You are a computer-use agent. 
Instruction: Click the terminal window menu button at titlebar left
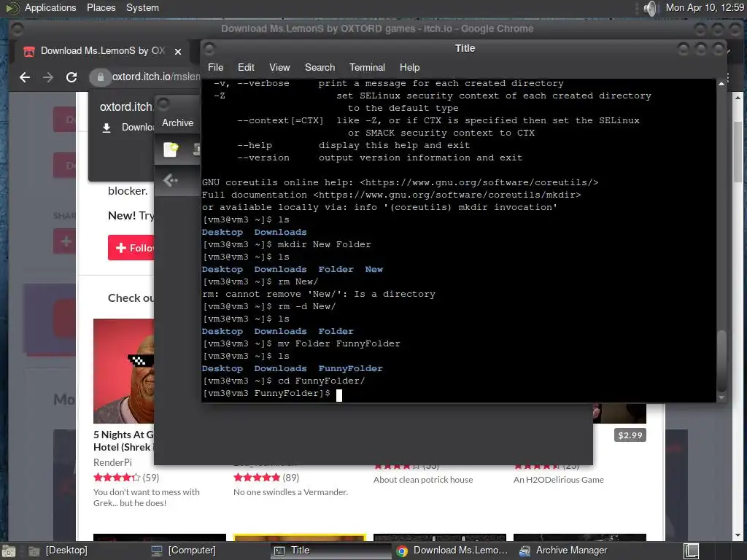[209, 48]
